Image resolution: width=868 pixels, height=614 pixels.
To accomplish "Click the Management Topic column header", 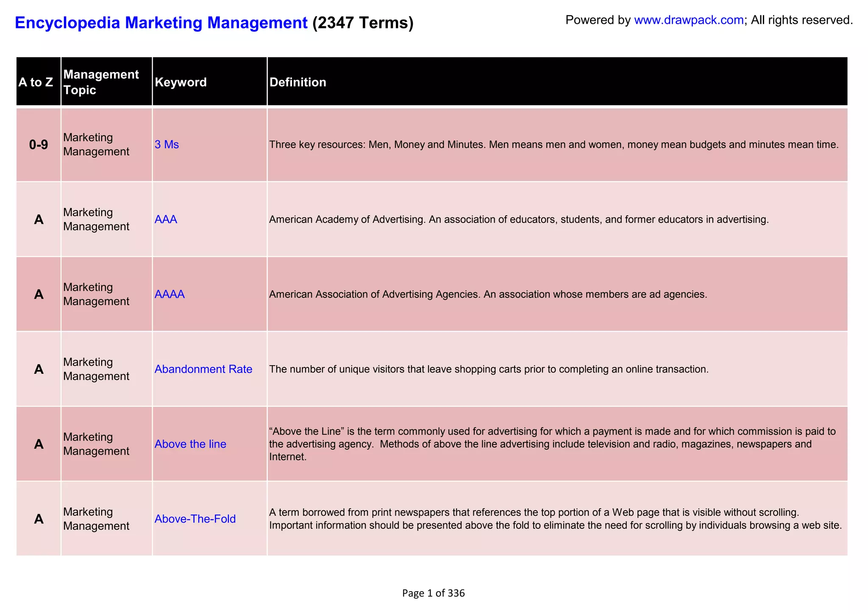I will tap(101, 82).
